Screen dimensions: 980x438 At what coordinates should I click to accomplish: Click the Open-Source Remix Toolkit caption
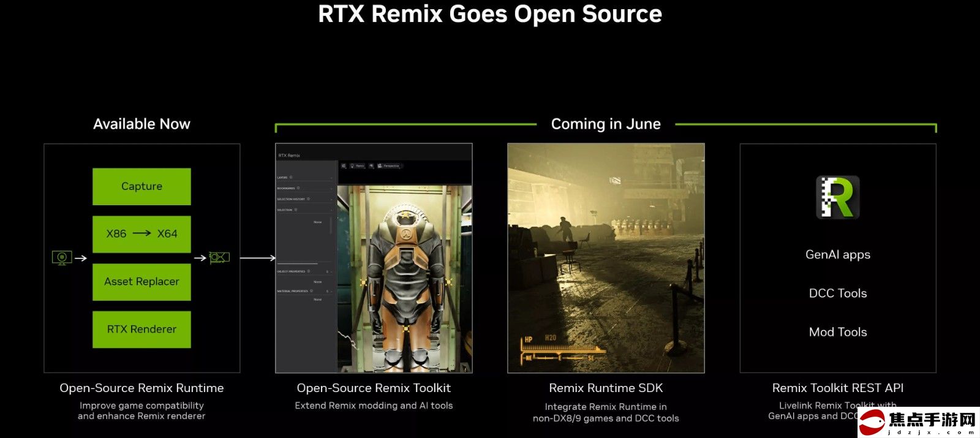pos(374,388)
